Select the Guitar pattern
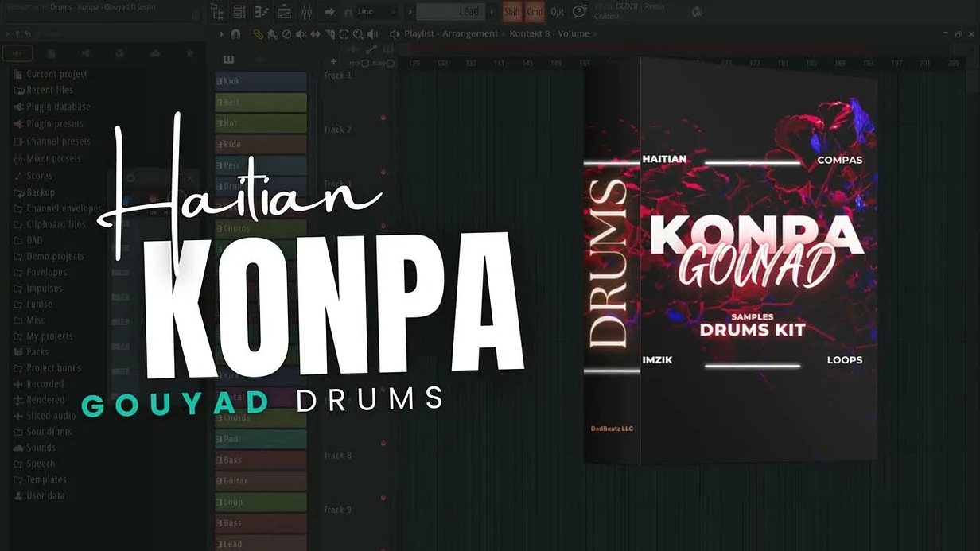 coord(261,481)
